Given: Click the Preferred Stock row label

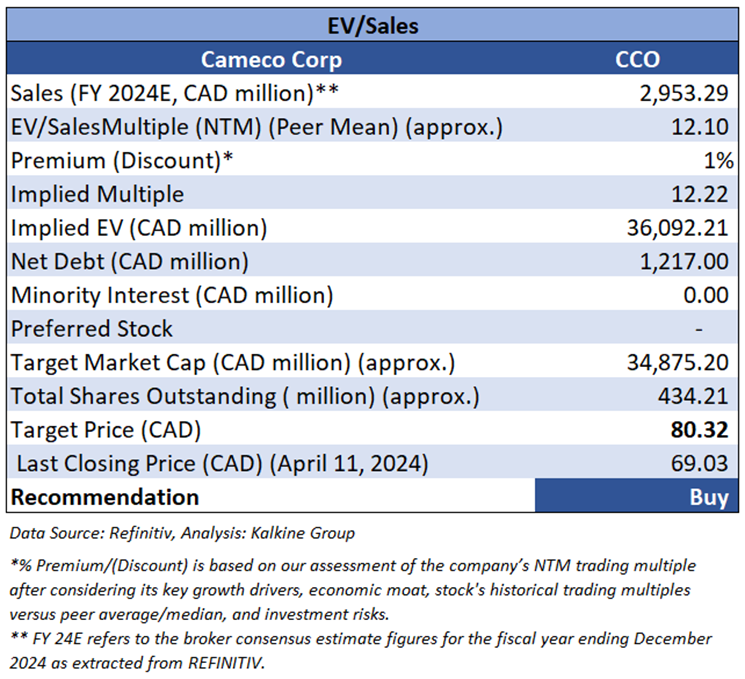Looking at the screenshot, I should (92, 329).
